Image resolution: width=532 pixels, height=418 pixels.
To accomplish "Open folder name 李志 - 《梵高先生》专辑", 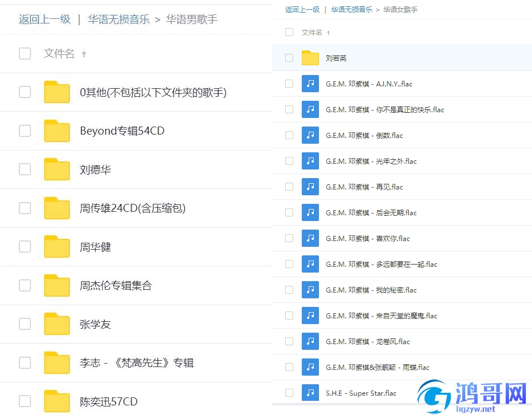I will [x=137, y=363].
